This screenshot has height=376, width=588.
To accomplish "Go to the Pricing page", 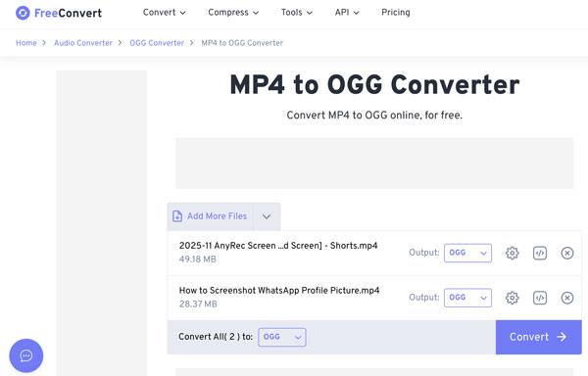I will point(396,13).
